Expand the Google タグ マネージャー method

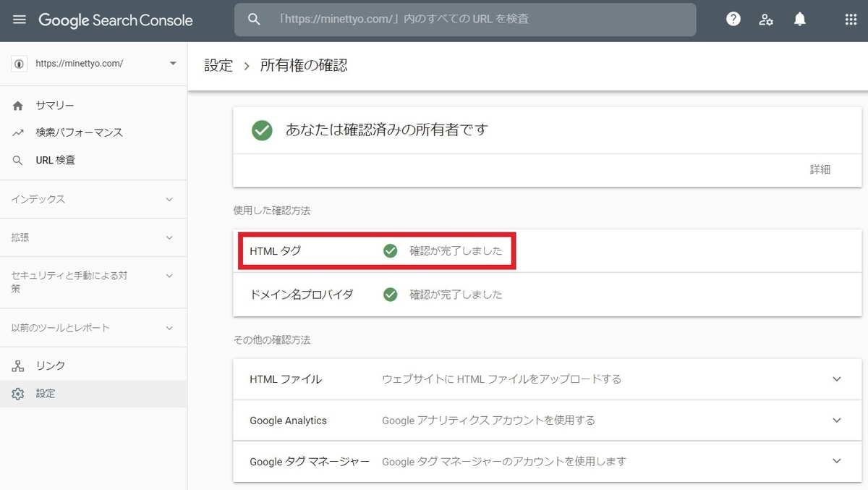[x=837, y=461]
